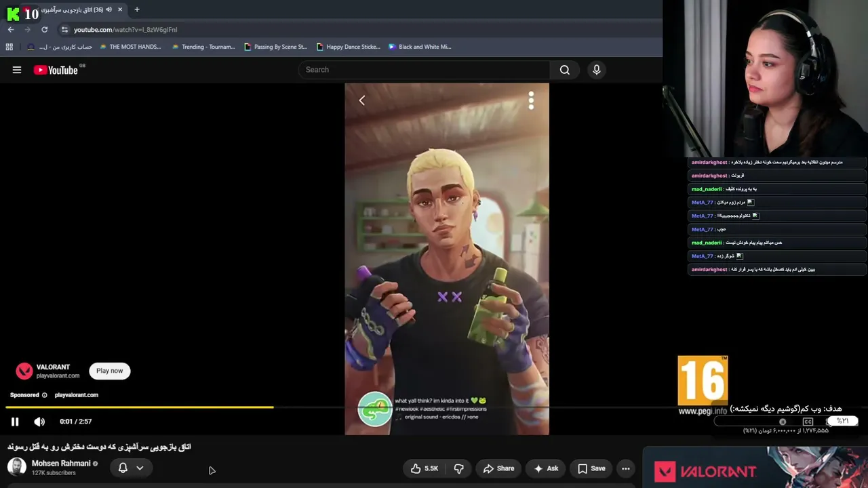Dislike the video
The width and height of the screenshot is (868, 488).
[x=458, y=468]
